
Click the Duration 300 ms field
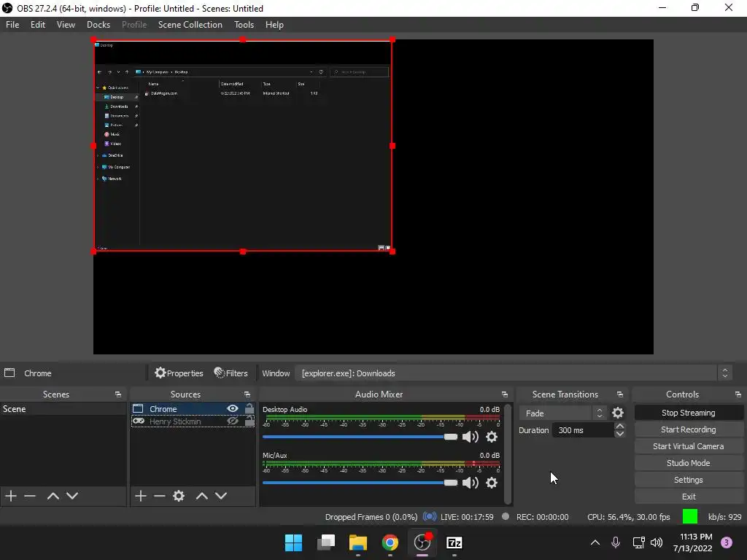(583, 430)
